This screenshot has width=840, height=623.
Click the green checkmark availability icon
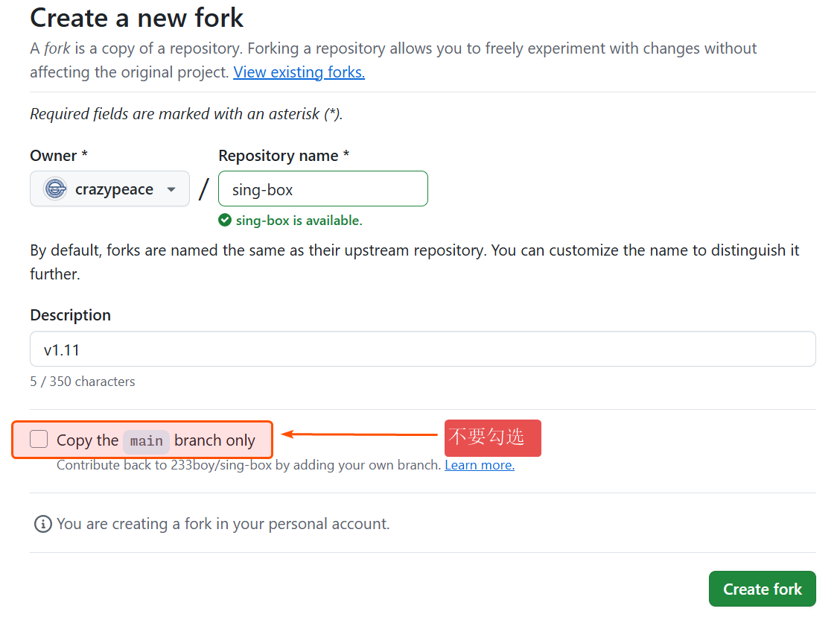[x=225, y=221]
